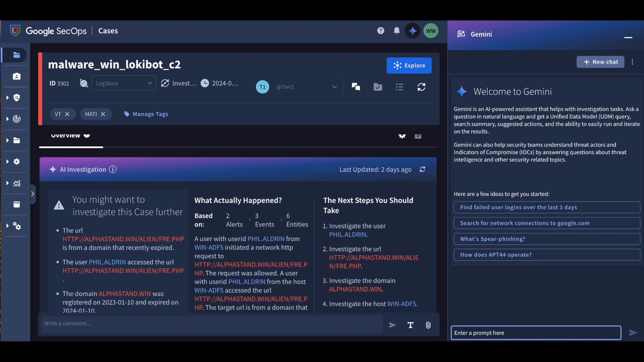Remove the VT tag from case
Viewport: 644px width, 362px height.
point(67,114)
